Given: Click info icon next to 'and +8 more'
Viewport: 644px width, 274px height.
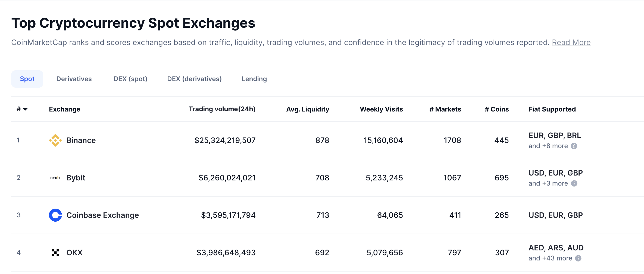Looking at the screenshot, I should pyautogui.click(x=574, y=146).
